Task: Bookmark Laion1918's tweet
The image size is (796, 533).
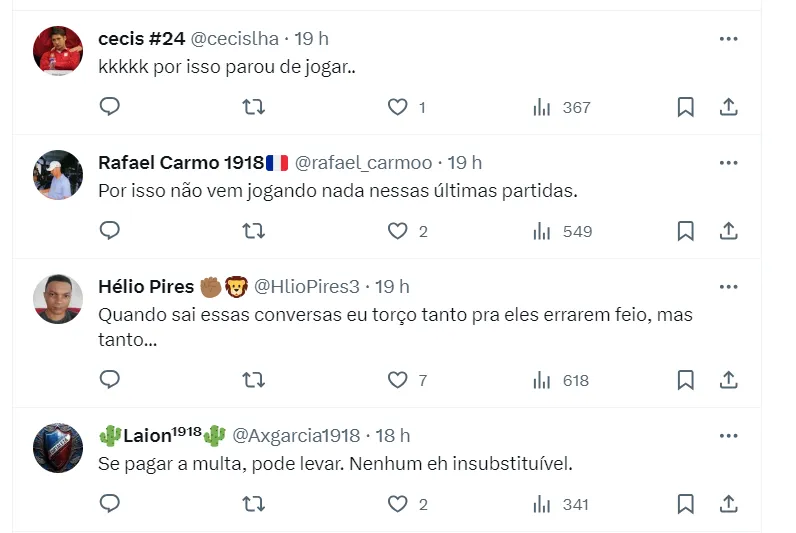Action: [685, 504]
